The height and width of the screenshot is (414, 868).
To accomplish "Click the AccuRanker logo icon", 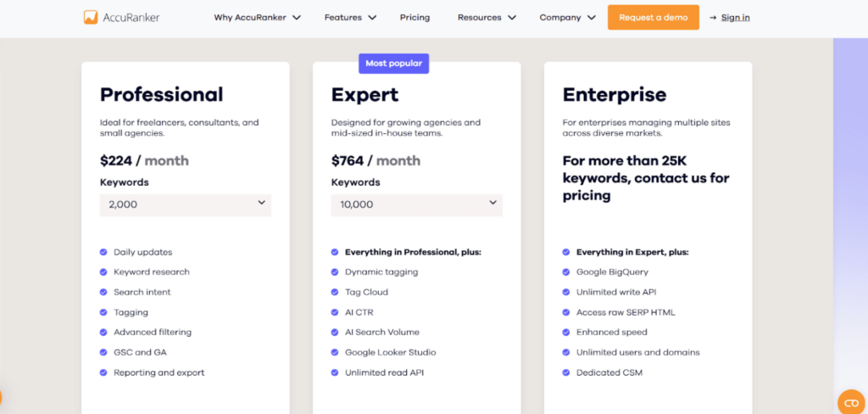I will click(91, 17).
